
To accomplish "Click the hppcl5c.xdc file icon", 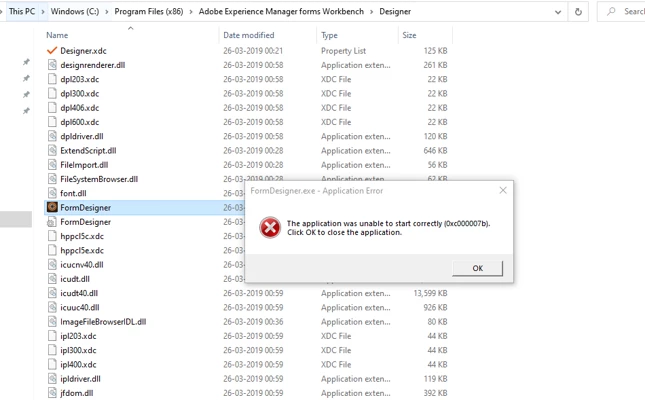I will click(x=52, y=236).
